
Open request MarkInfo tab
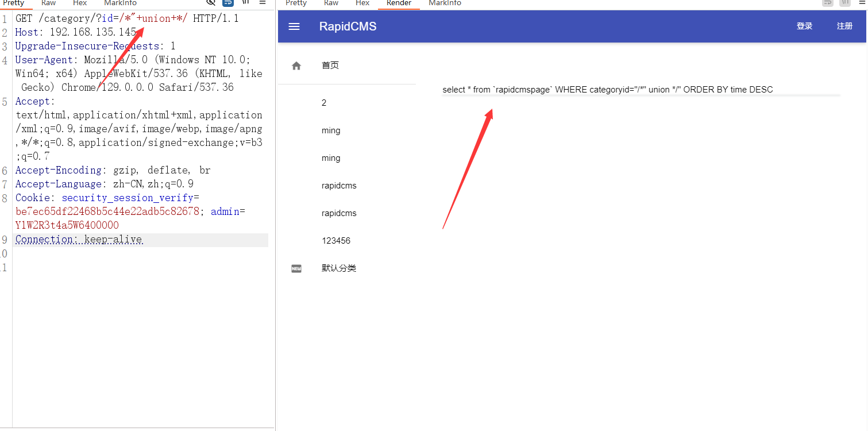120,3
